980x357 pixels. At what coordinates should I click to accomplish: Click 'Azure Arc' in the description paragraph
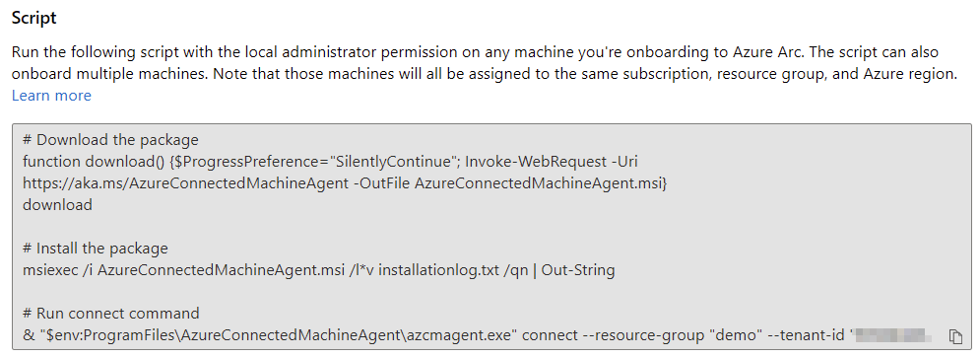click(x=763, y=52)
